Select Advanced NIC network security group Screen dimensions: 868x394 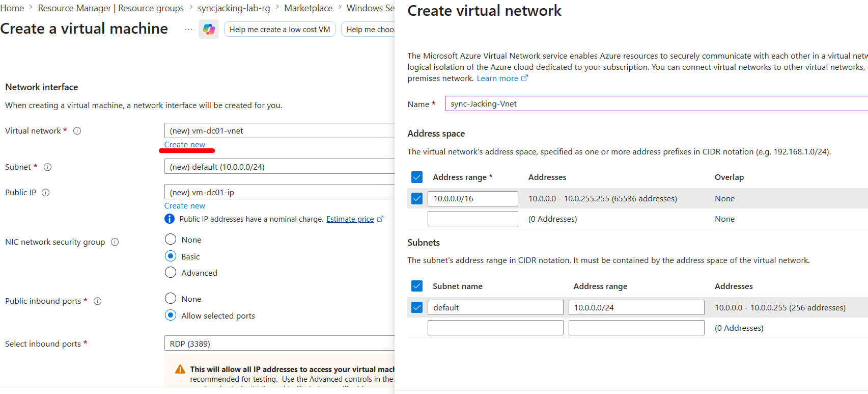(171, 273)
